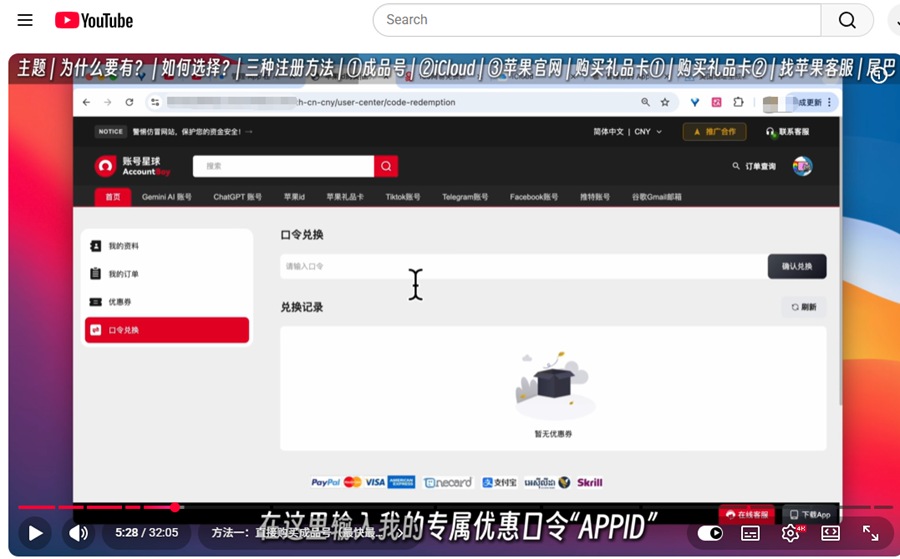
Task: Select the 谷歌Gmail邮箱 tab
Action: 657,197
